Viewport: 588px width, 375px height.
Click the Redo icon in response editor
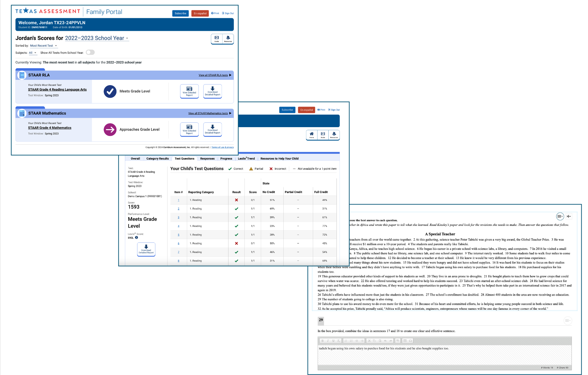click(391, 341)
